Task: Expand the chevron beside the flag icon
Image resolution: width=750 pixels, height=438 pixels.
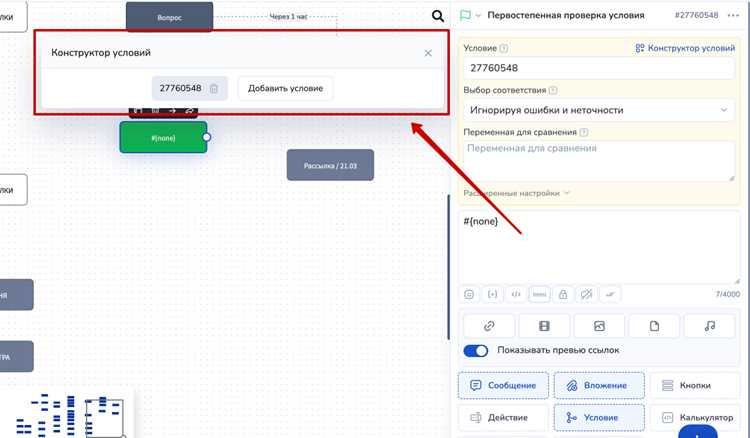Action: click(478, 15)
